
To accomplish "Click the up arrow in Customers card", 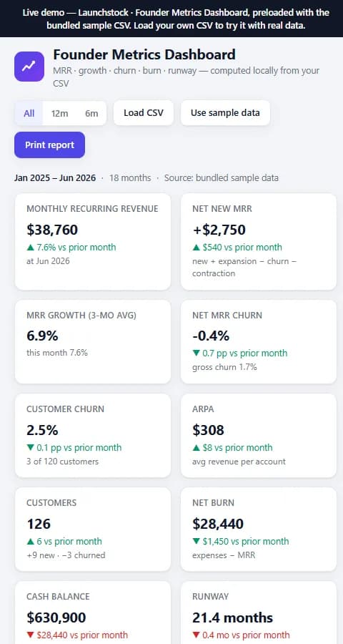I will (x=30, y=542).
